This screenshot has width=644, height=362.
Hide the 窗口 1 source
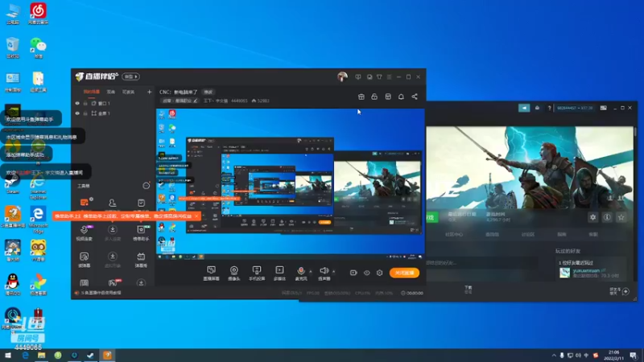(77, 104)
